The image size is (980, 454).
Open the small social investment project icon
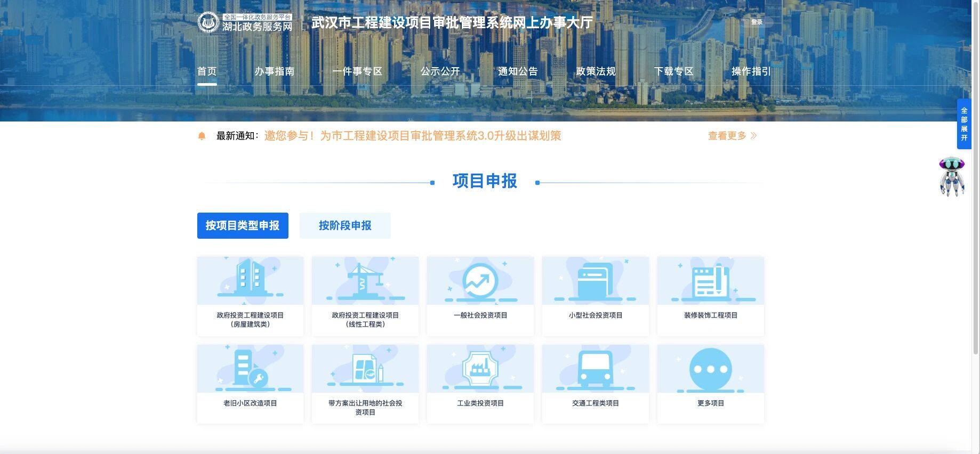[x=595, y=281]
